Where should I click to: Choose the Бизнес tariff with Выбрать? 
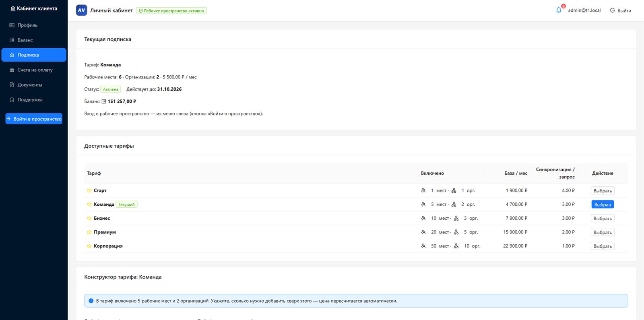[603, 219]
